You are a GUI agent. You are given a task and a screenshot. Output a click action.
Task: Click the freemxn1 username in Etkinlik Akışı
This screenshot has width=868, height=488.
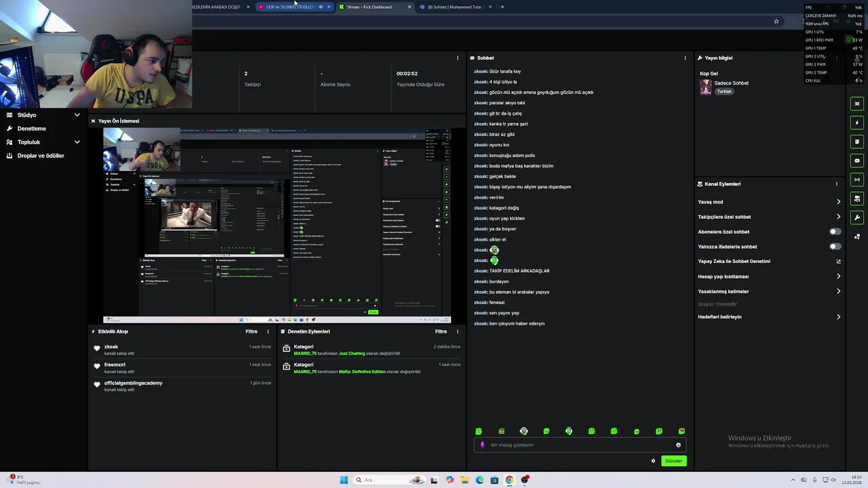pos(115,365)
